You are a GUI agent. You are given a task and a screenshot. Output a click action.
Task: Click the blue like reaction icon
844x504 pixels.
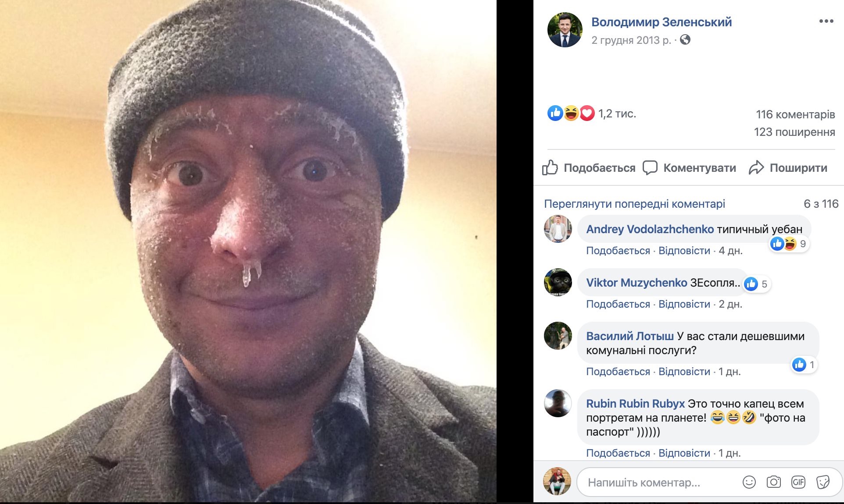555,114
